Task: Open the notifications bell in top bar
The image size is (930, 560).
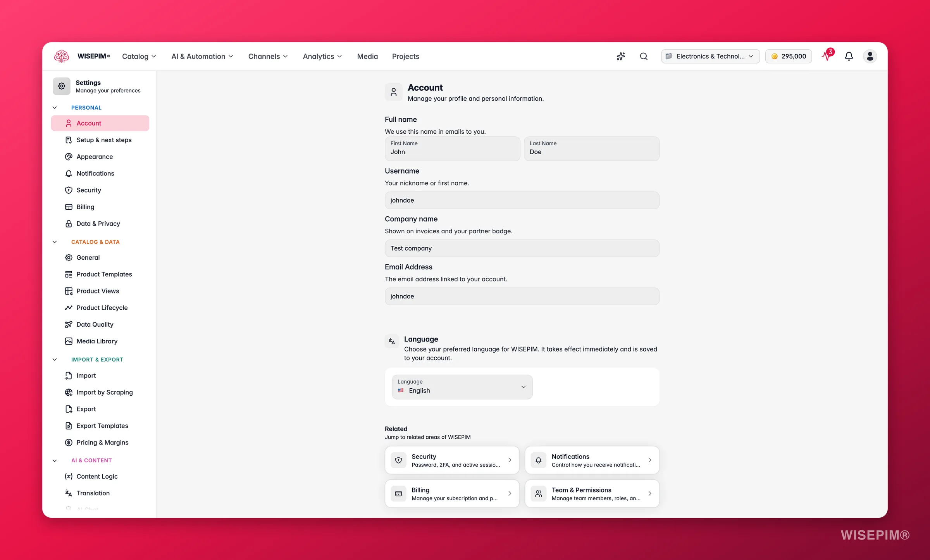Action: [x=849, y=56]
